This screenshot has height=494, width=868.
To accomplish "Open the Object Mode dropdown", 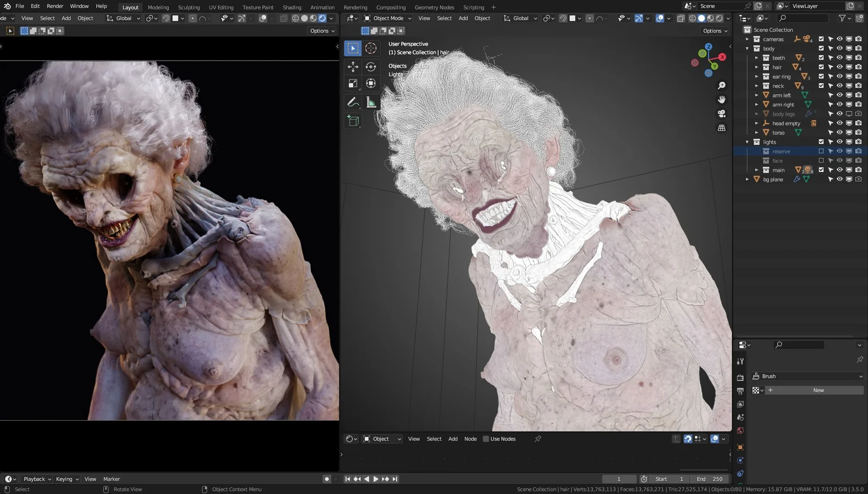I will [x=387, y=18].
